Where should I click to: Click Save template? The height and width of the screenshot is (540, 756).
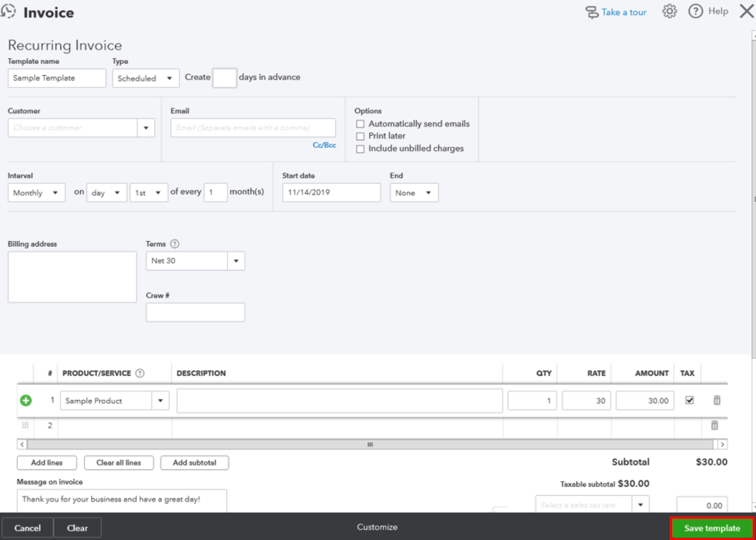[712, 528]
